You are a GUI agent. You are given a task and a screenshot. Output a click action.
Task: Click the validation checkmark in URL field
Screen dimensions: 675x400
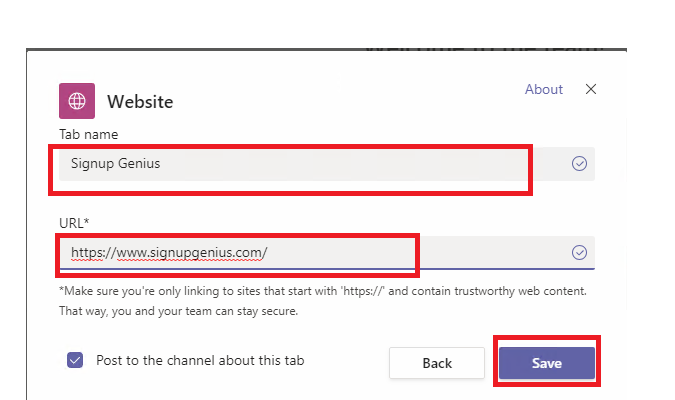579,252
